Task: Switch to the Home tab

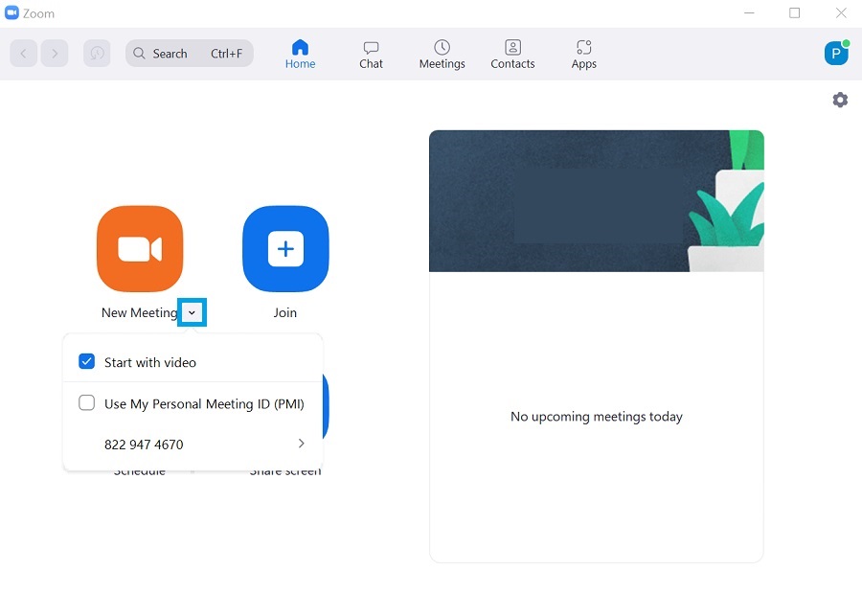Action: tap(300, 53)
